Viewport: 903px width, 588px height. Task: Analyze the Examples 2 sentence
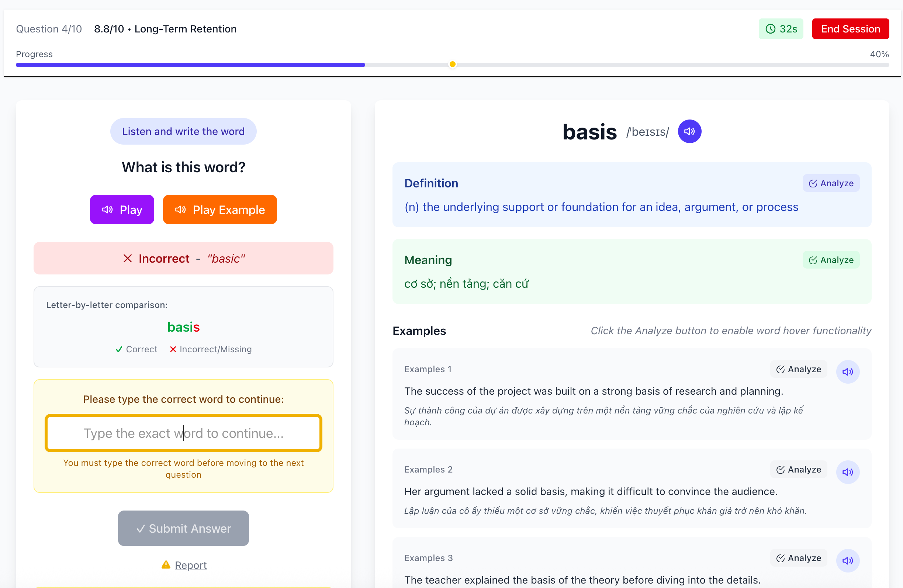[x=798, y=469]
